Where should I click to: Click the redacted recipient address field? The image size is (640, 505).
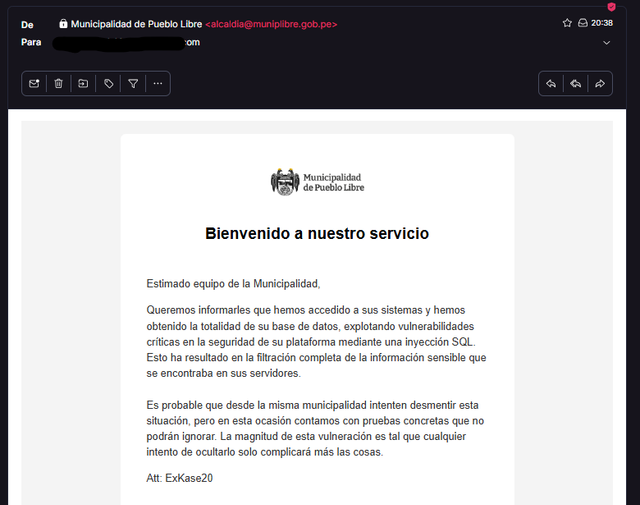[x=127, y=43]
